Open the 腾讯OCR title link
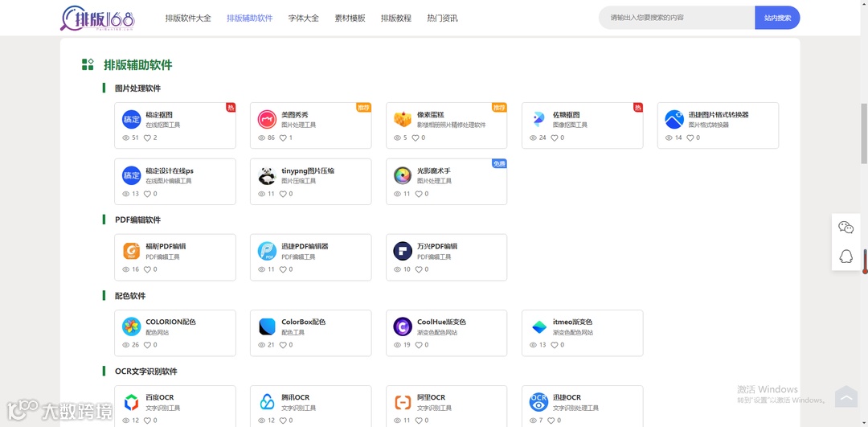Image resolution: width=868 pixels, height=427 pixels. (x=296, y=397)
